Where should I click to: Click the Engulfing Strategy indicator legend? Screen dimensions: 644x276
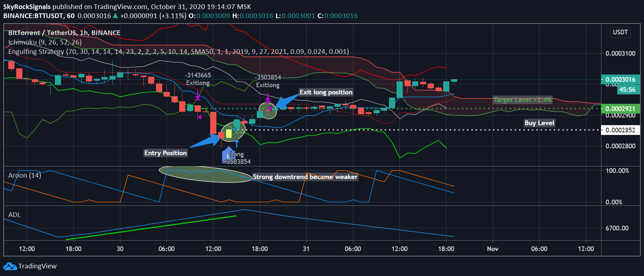tap(178, 51)
